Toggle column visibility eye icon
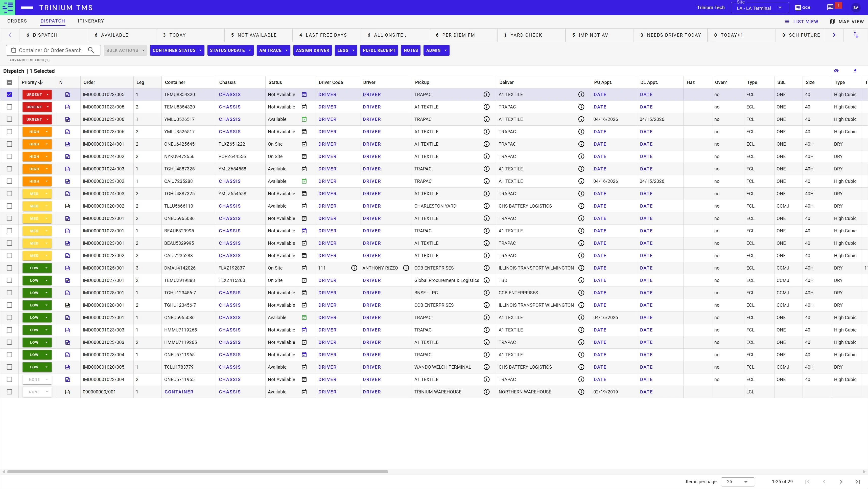 (x=836, y=71)
